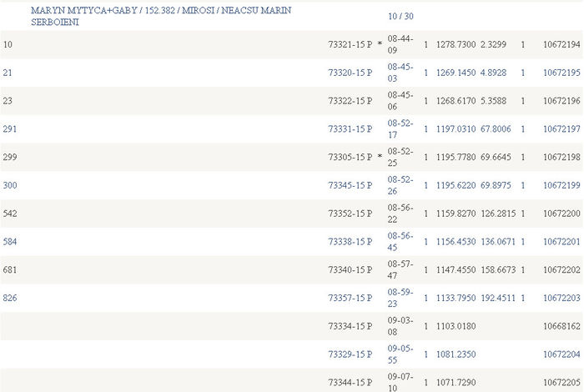Image resolution: width=584 pixels, height=392 pixels.
Task: Click speed value 1197.0310
Action: click(455, 129)
